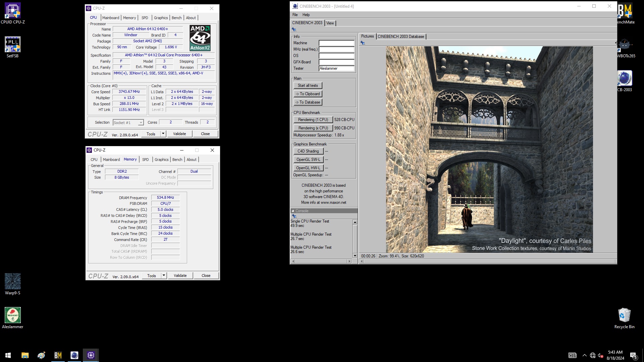Screen dimensions: 644x362
Task: Click the Tester field containing Aleslammer
Action: tap(336, 68)
